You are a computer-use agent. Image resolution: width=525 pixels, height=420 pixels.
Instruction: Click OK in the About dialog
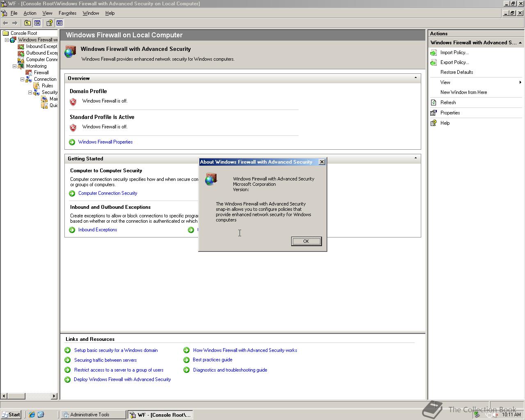tap(306, 241)
